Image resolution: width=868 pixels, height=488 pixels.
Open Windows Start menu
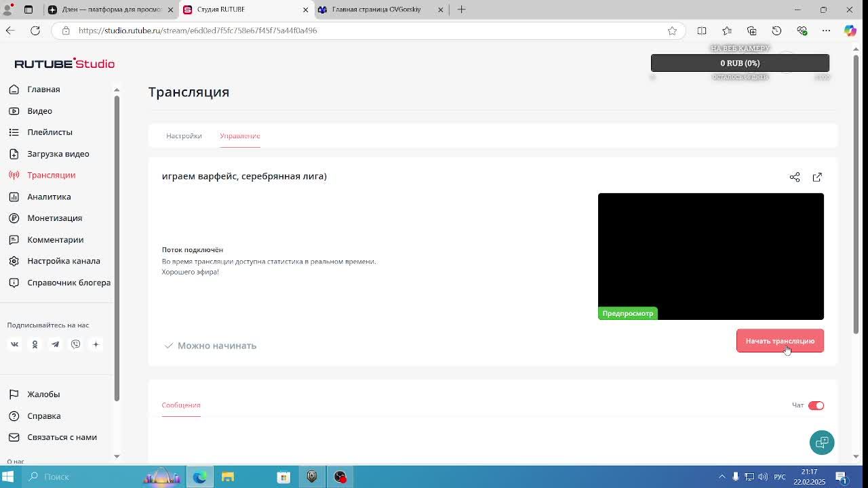coord(8,476)
